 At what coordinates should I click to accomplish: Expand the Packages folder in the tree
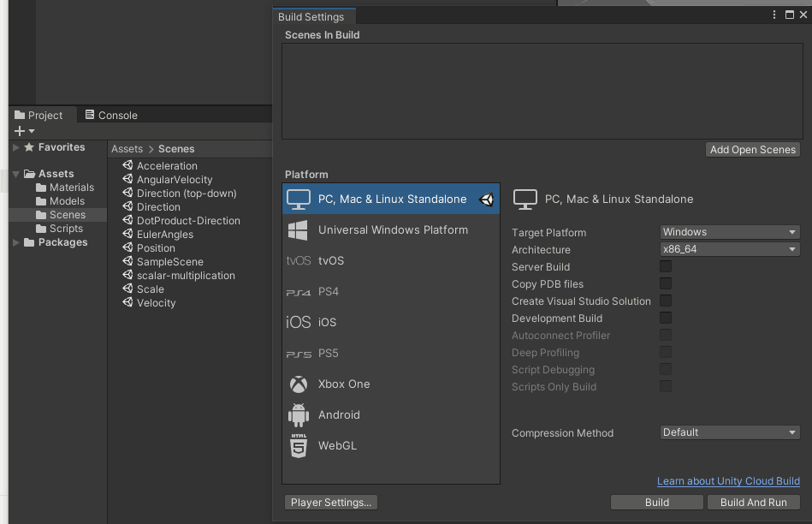[x=15, y=242]
